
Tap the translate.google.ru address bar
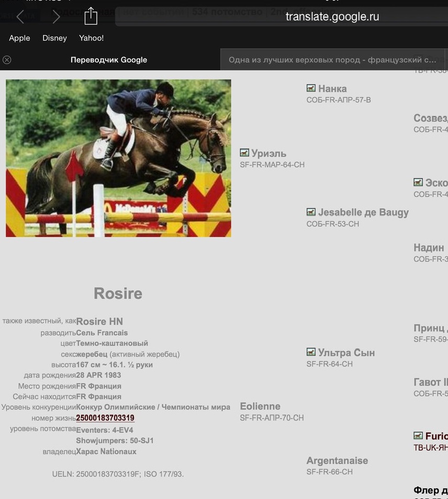point(332,17)
